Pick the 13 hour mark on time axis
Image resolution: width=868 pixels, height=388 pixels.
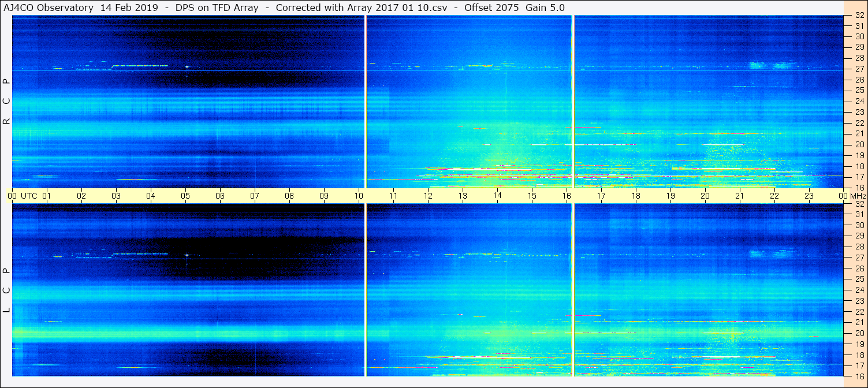coord(463,196)
